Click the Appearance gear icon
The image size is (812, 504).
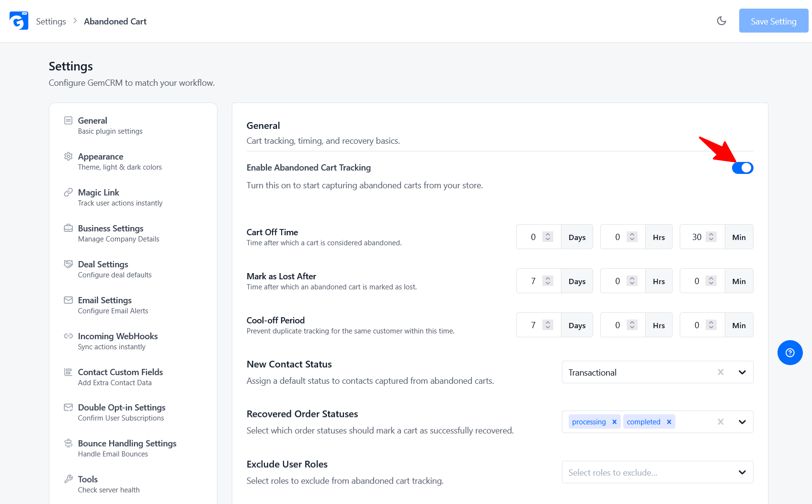point(69,156)
